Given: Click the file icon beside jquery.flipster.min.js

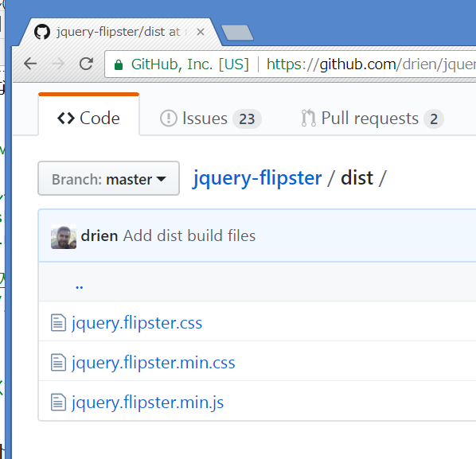Looking at the screenshot, I should pyautogui.click(x=58, y=403).
